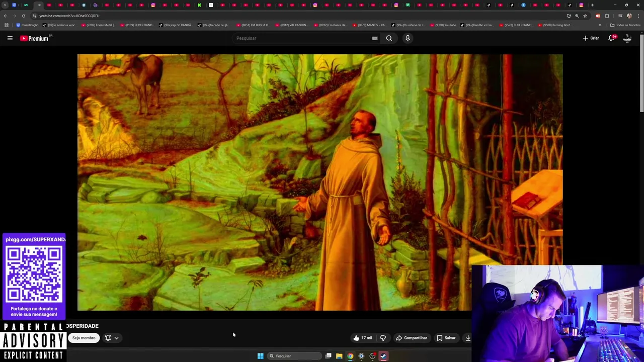The width and height of the screenshot is (644, 362).
Task: Open Todos os favoritos folder
Action: (625, 25)
